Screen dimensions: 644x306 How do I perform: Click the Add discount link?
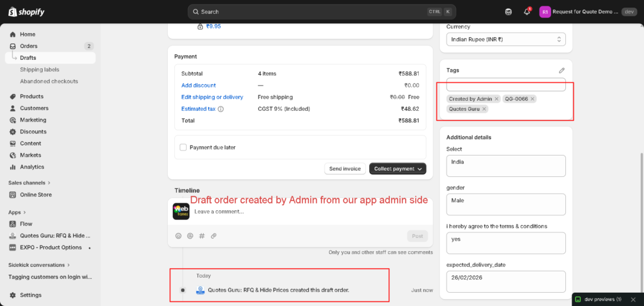pos(198,85)
